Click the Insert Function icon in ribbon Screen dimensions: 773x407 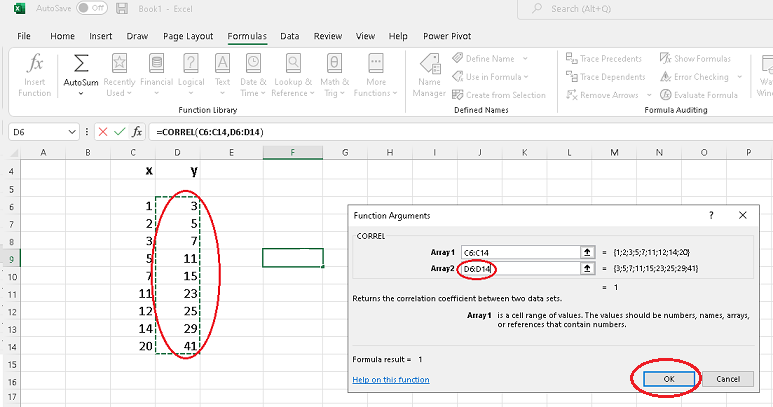(x=34, y=64)
